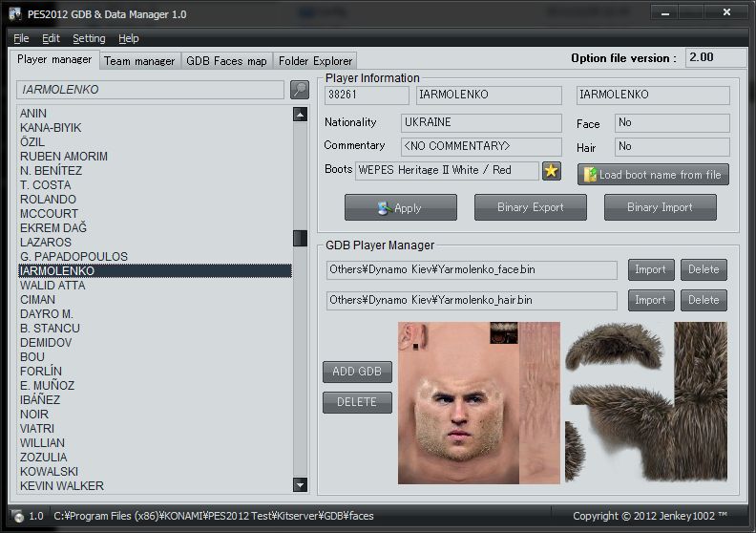
Task: Click the status bar version icon
Action: click(17, 516)
